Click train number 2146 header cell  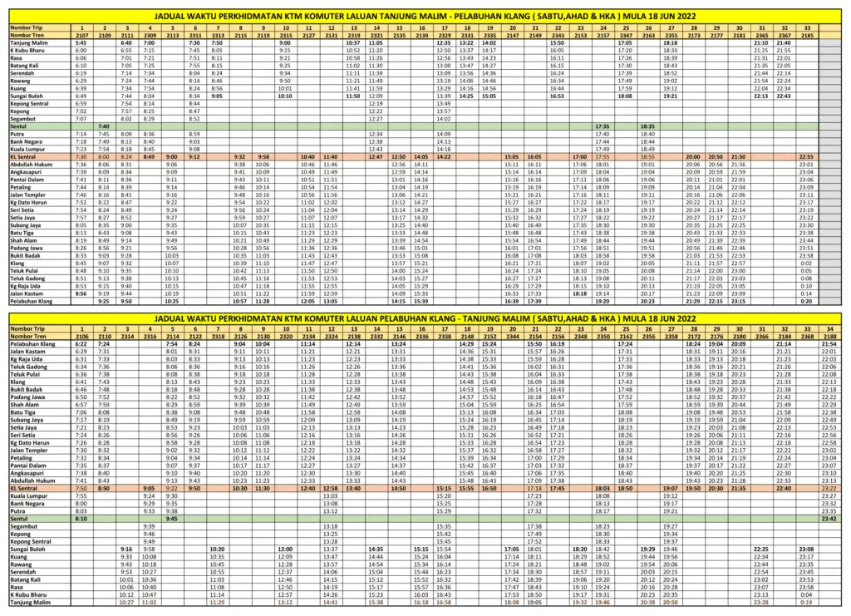tap(399, 337)
